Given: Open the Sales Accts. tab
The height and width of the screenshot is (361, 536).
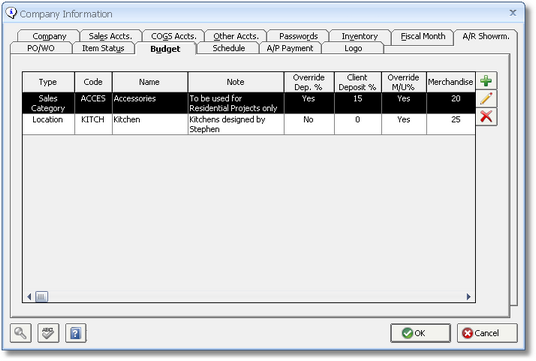Looking at the screenshot, I should pyautogui.click(x=110, y=36).
